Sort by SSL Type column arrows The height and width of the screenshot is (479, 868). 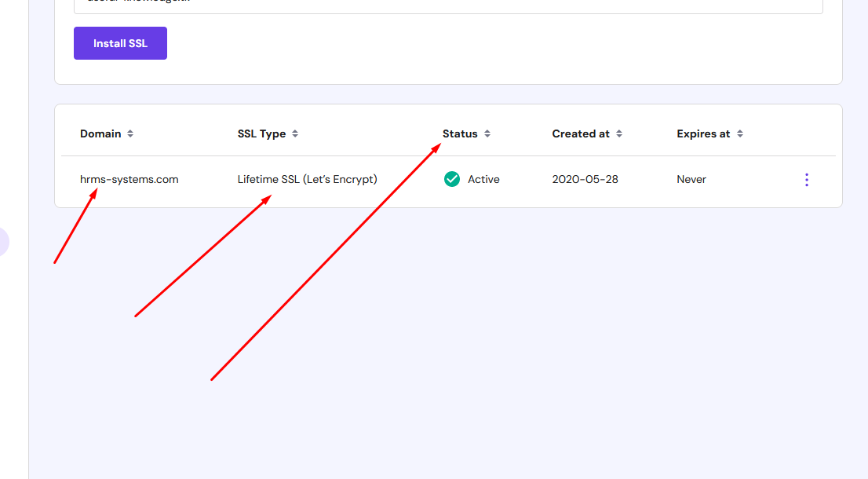(x=295, y=133)
